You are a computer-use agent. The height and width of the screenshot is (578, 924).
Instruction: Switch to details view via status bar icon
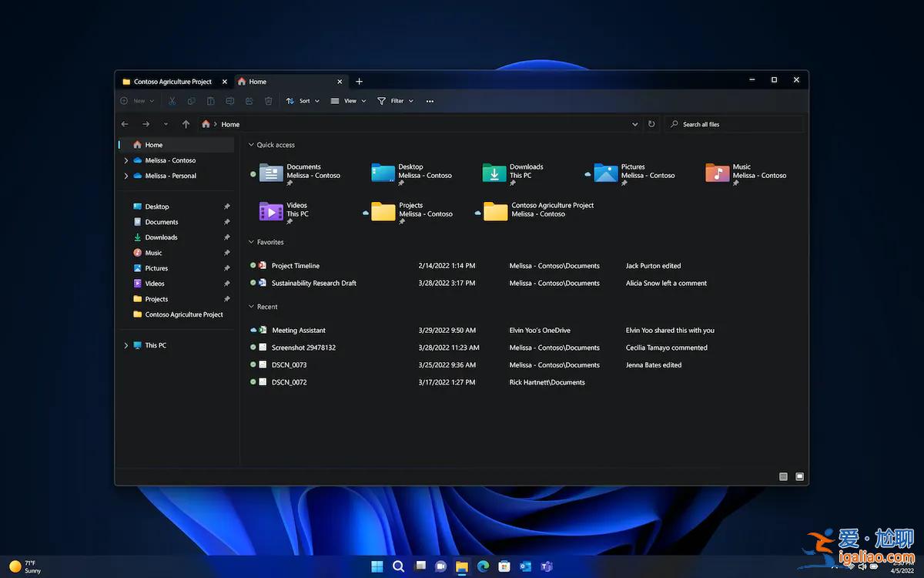click(782, 476)
